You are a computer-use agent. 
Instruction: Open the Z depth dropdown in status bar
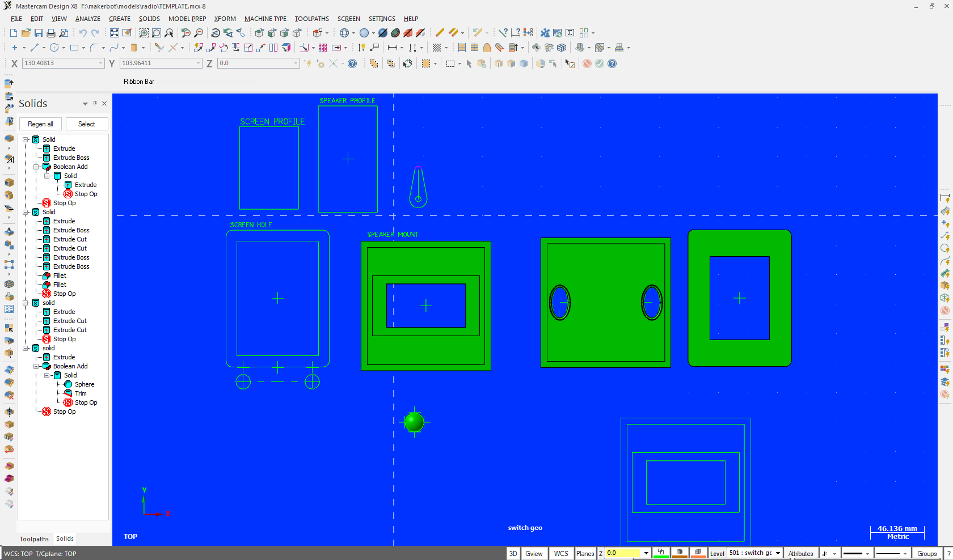point(646,553)
